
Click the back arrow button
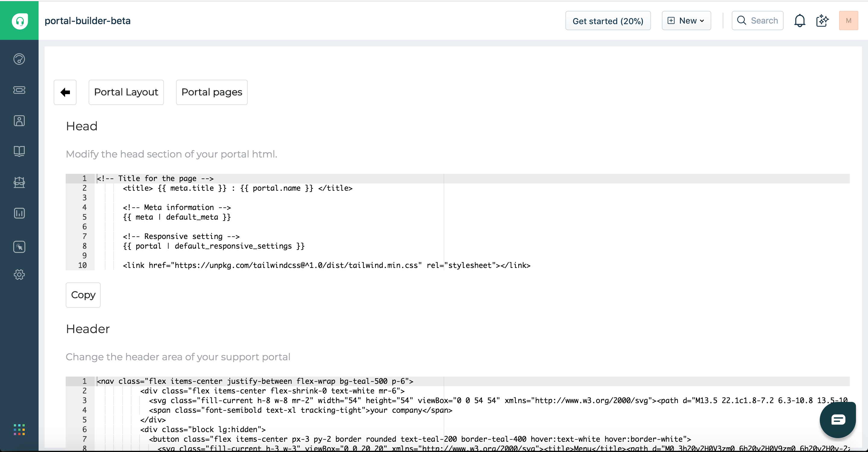click(65, 92)
